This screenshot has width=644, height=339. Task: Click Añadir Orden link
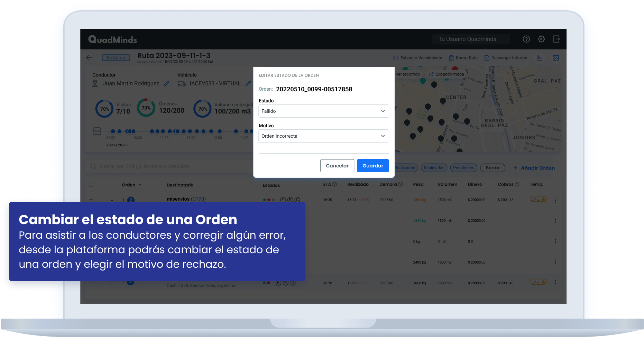pos(534,168)
